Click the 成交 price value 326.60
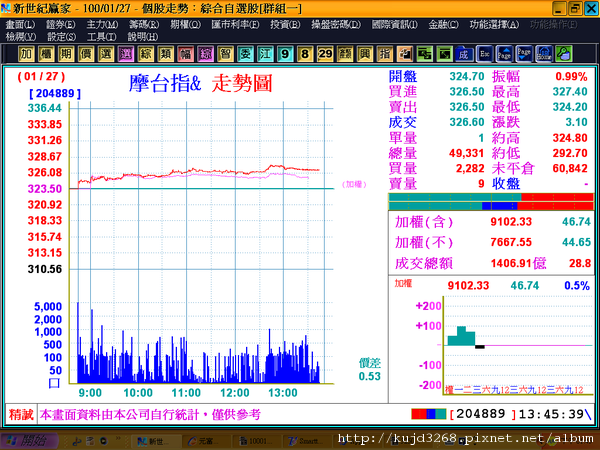 pyautogui.click(x=467, y=122)
